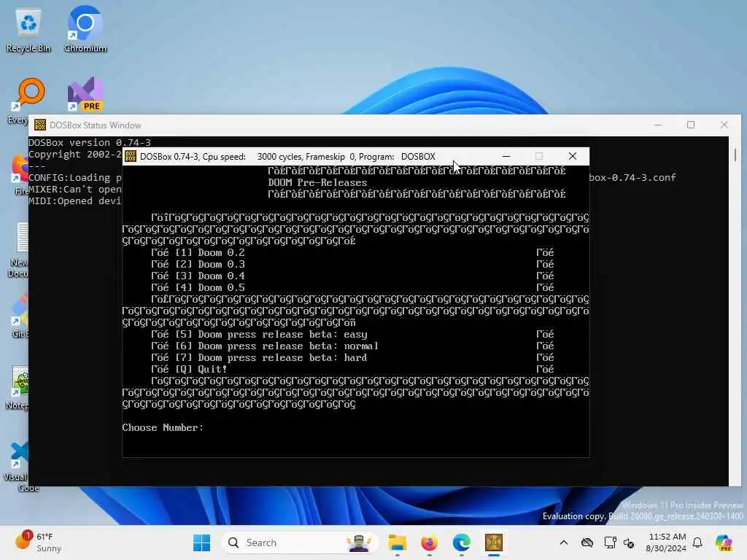
Task: Click the search character icon in taskbar search
Action: pyautogui.click(x=358, y=542)
